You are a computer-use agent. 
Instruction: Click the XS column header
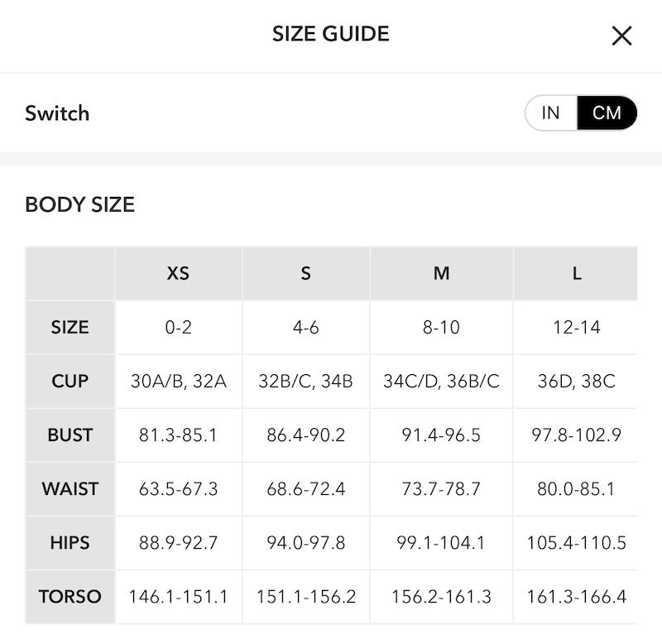click(178, 273)
